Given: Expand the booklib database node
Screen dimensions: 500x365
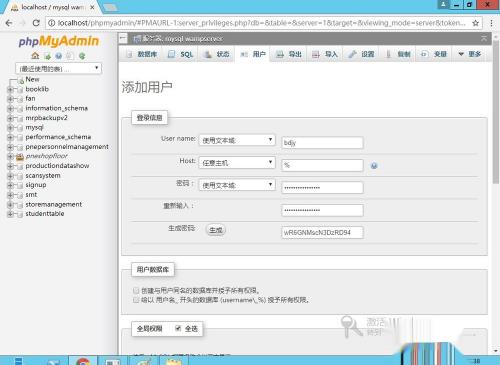Looking at the screenshot, I should [x=10, y=89].
